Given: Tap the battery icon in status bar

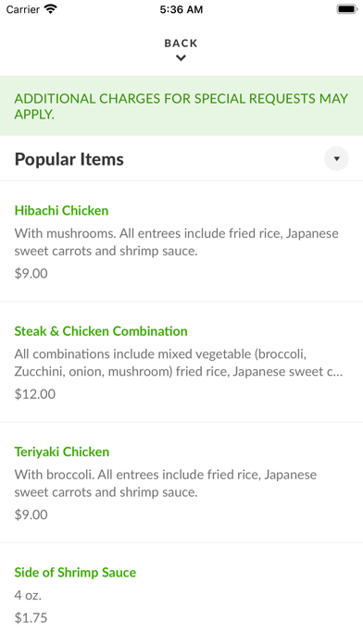Looking at the screenshot, I should 347,9.
